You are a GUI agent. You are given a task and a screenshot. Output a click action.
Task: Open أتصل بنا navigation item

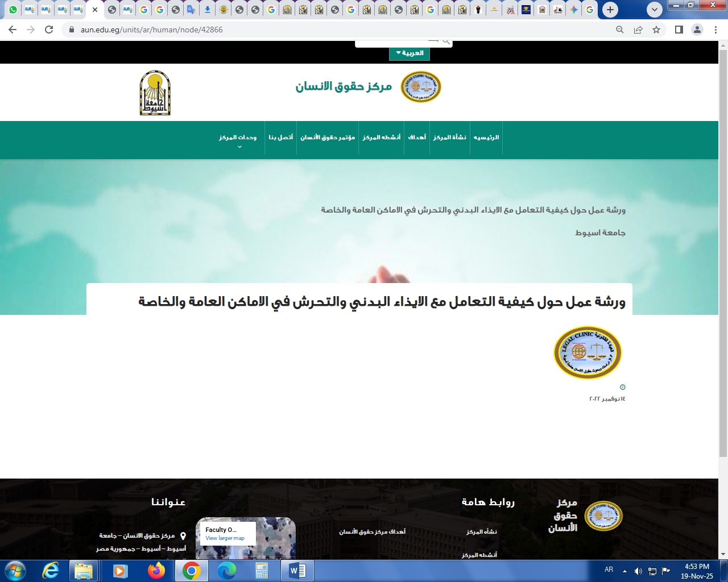click(281, 138)
